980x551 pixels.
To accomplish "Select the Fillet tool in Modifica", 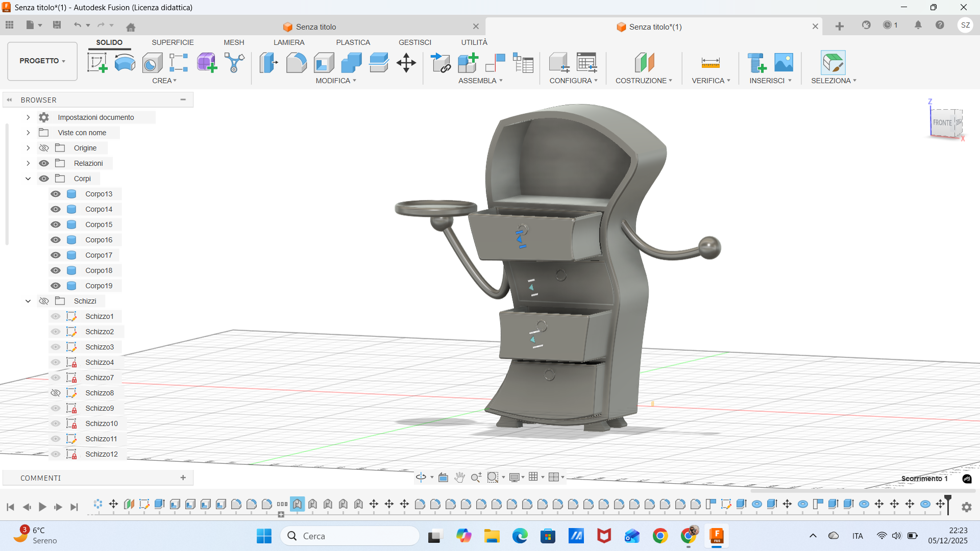I will pyautogui.click(x=296, y=63).
